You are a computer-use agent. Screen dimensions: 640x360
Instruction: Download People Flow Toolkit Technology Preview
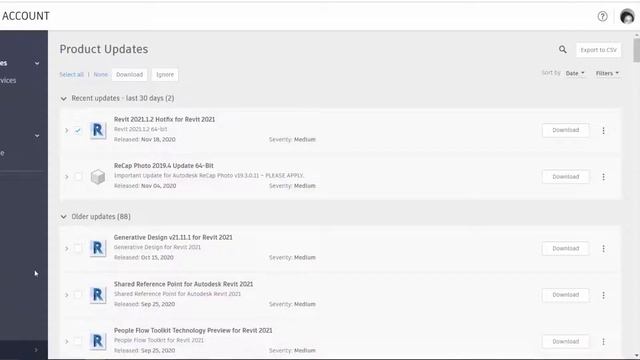coord(566,342)
